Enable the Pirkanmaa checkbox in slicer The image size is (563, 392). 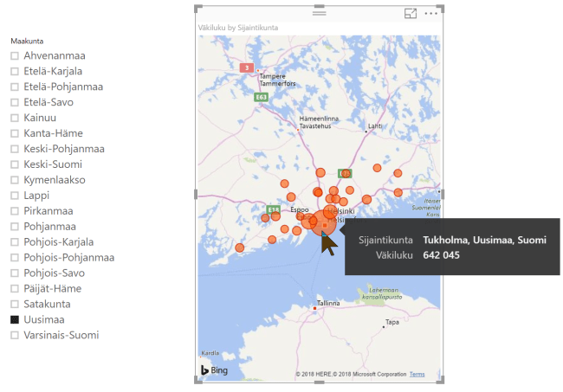[x=15, y=211]
